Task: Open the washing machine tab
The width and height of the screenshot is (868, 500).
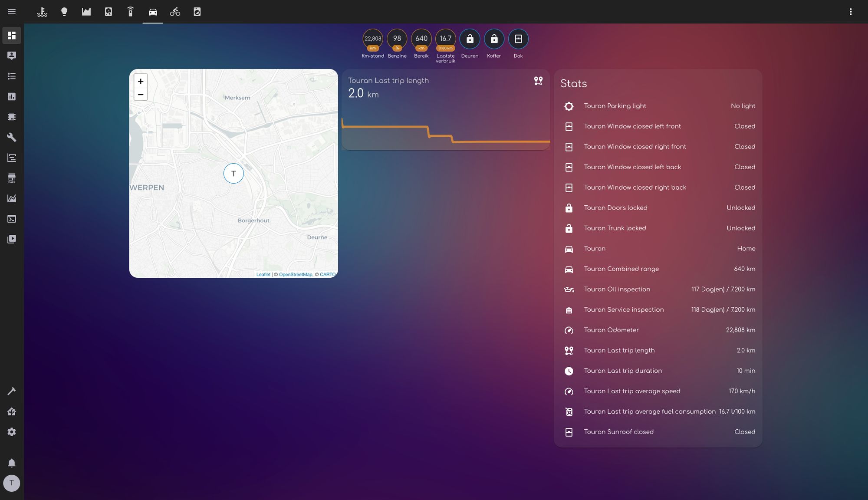Action: click(x=197, y=12)
